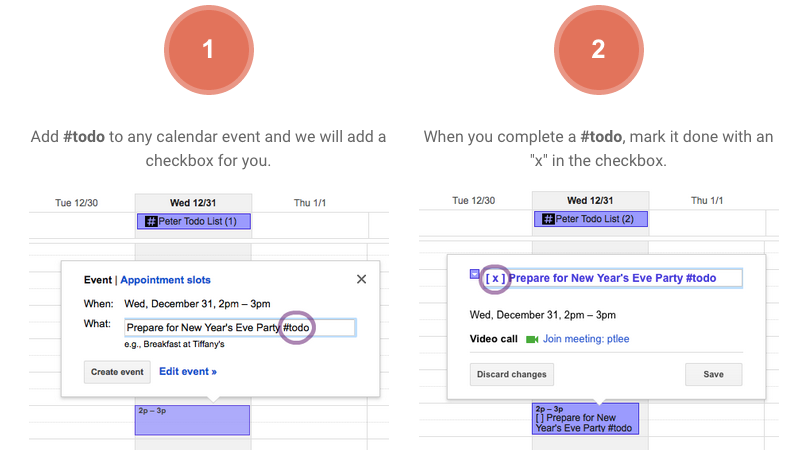Screen dimensions: 800x450
Task: Click the Discard changes button
Action: [x=512, y=374]
